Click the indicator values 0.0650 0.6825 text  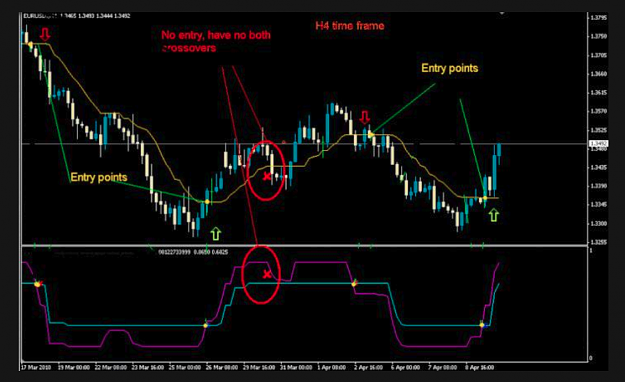pyautogui.click(x=211, y=252)
